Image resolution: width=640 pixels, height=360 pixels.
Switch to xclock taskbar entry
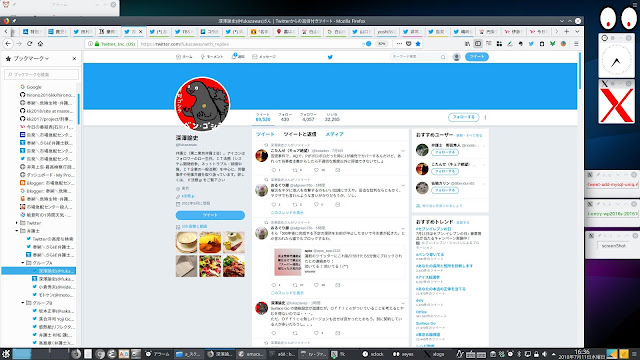coord(373,354)
